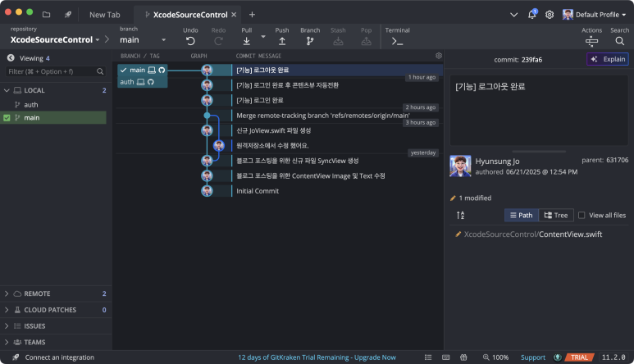Open the Pull options dropdown arrow
The width and height of the screenshot is (634, 364).
tap(263, 36)
